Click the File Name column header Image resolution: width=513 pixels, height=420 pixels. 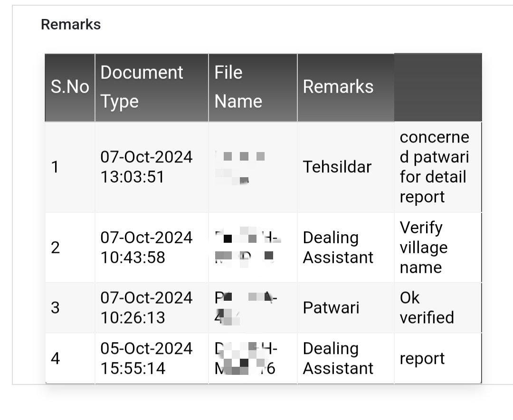point(237,86)
